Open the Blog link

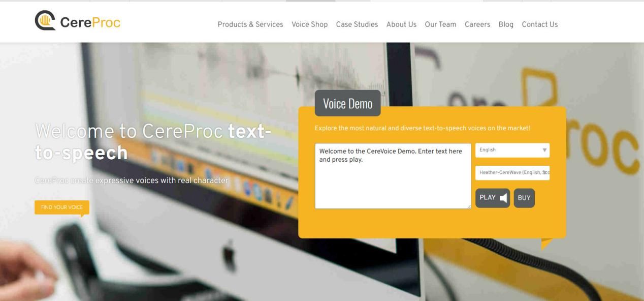coord(506,24)
